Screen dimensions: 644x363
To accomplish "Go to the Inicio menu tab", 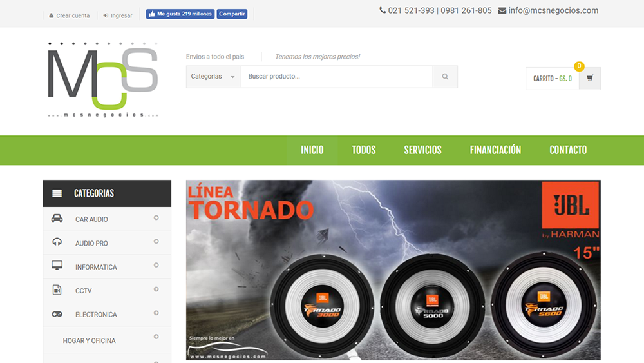I will 312,150.
